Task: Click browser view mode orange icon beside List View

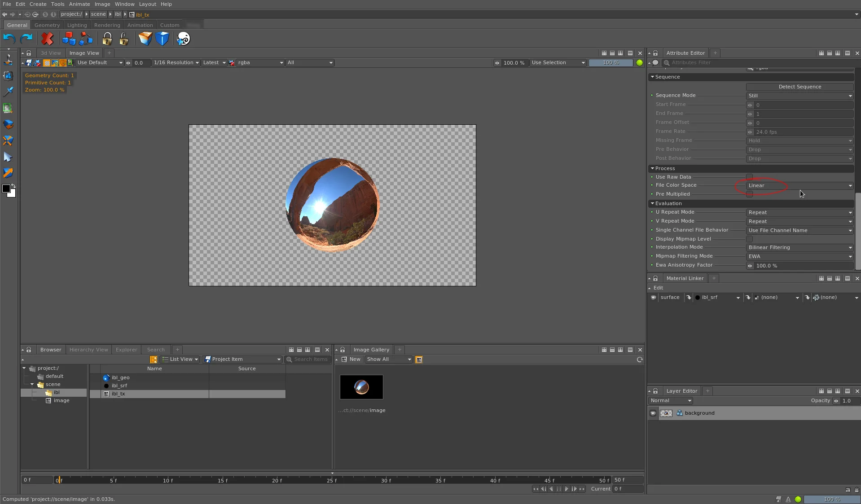Action: click(x=154, y=359)
